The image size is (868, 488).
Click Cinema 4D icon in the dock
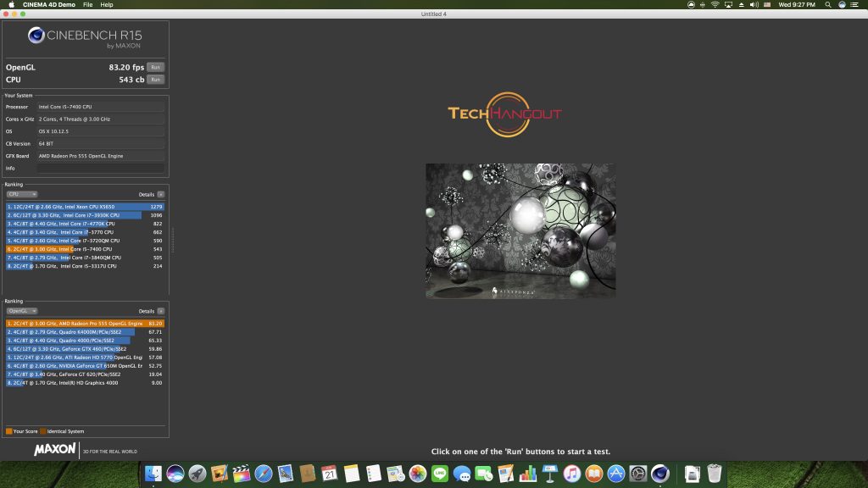coord(659,474)
